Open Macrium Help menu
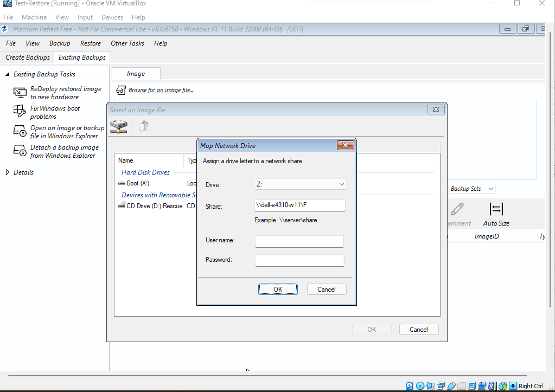555x392 pixels. [161, 43]
